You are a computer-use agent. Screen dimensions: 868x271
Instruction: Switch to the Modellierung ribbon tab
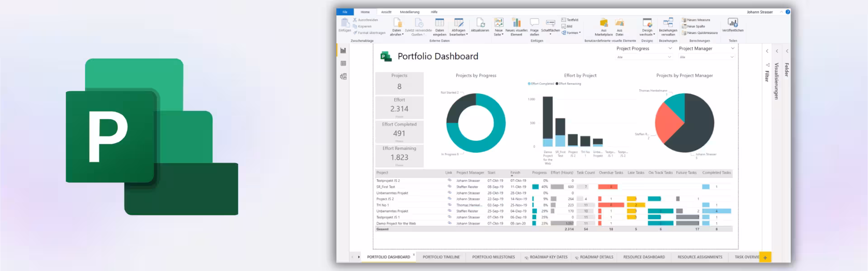(410, 12)
